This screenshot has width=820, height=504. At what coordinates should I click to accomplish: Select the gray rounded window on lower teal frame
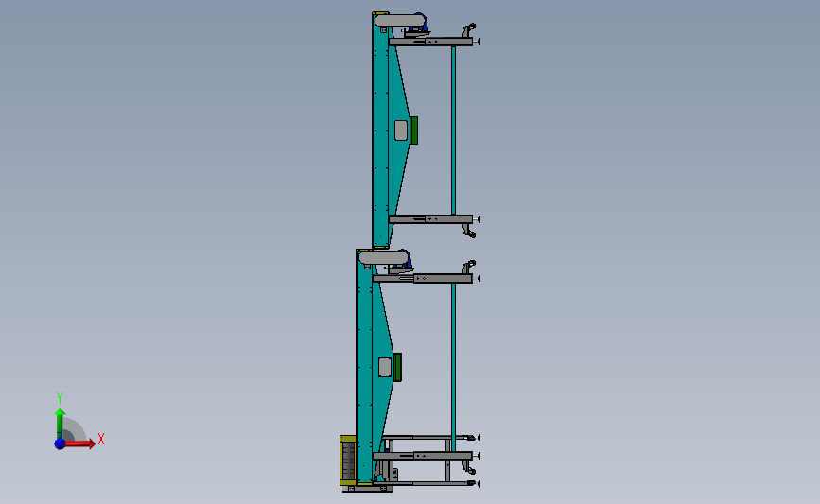385,367
